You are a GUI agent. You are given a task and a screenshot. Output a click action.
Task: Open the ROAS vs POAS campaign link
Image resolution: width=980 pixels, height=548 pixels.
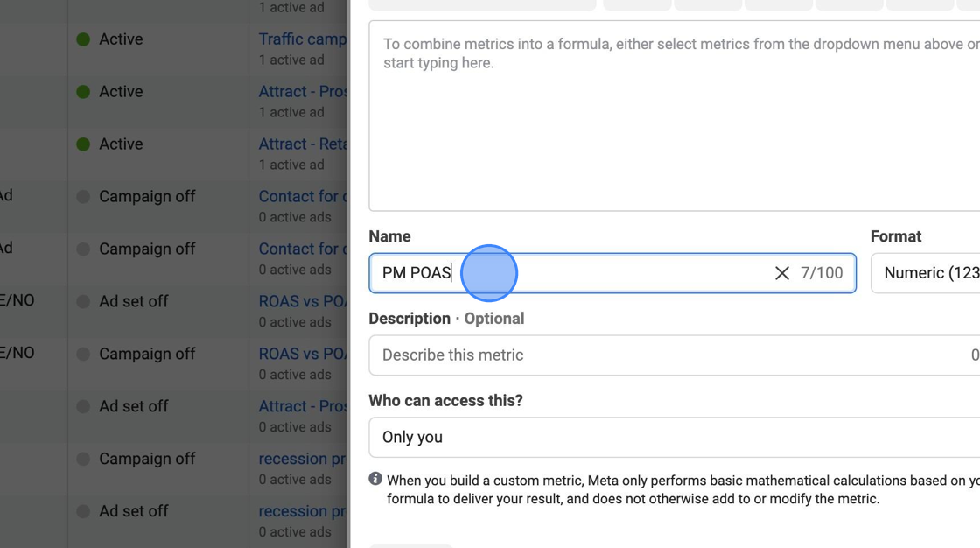click(x=301, y=301)
